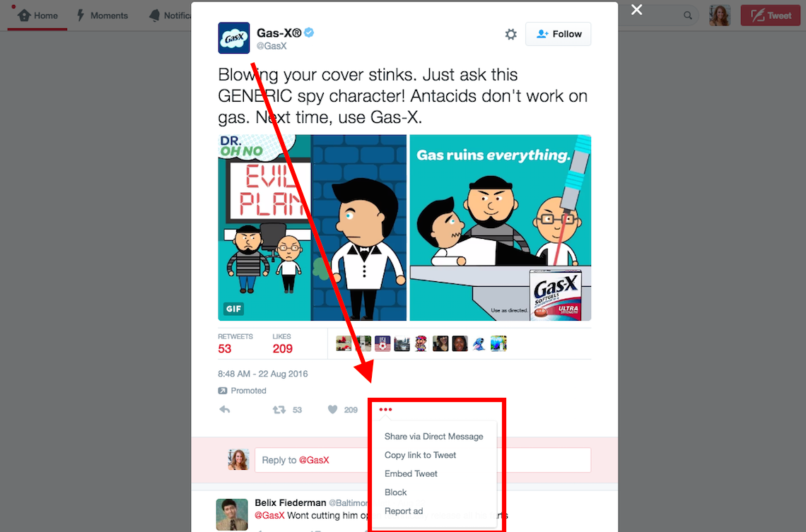Click the red three-dot more icon
806x532 pixels.
click(x=385, y=409)
